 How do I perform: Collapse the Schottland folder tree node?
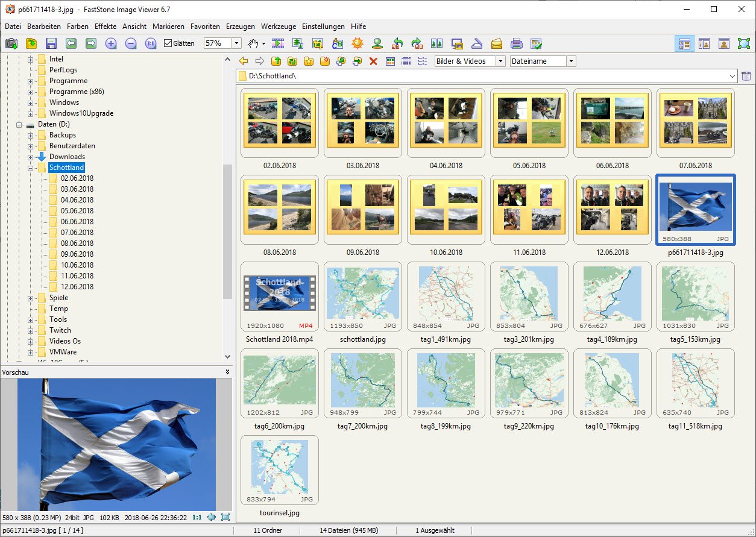30,168
